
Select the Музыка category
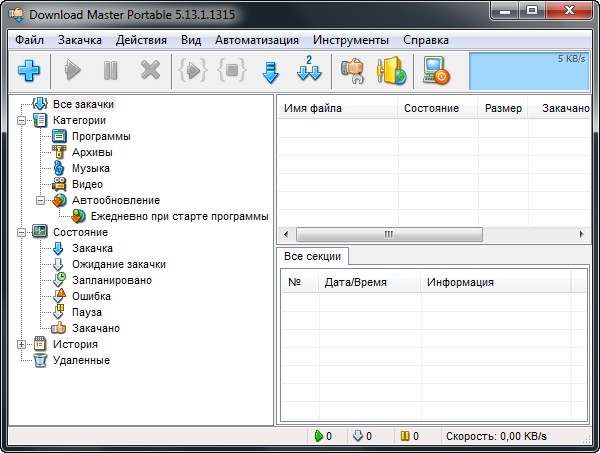pyautogui.click(x=90, y=168)
